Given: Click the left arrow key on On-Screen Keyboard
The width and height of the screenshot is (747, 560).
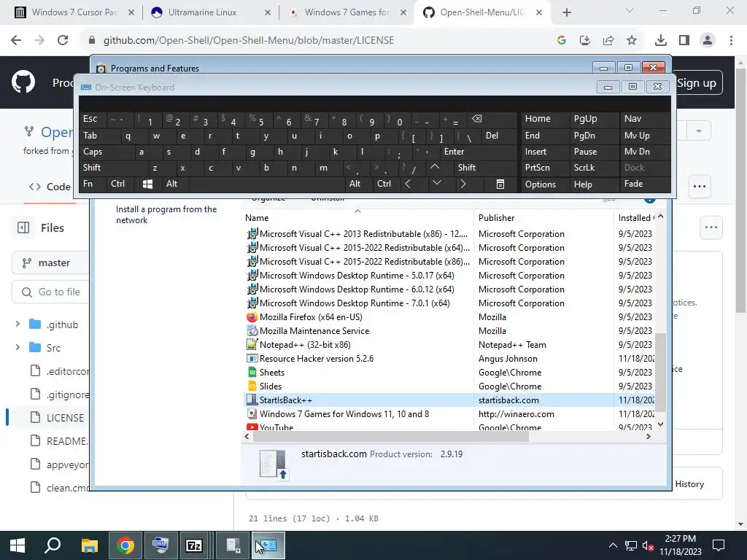Looking at the screenshot, I should pyautogui.click(x=408, y=184).
